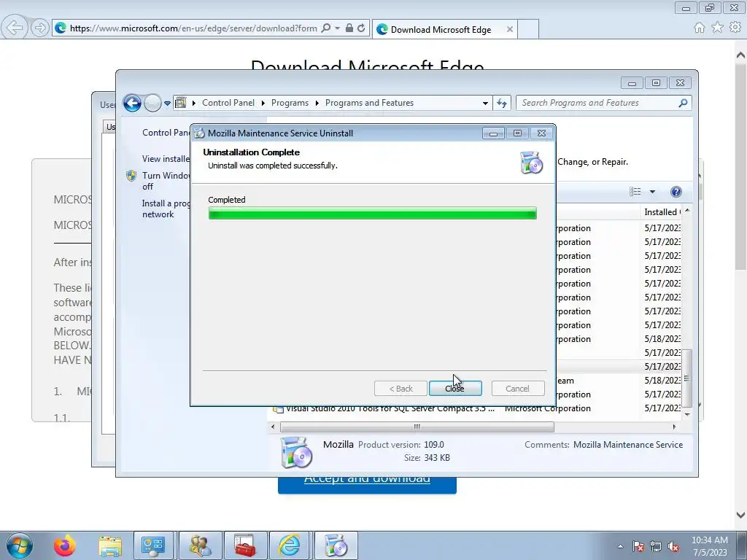This screenshot has width=747, height=560.
Task: Select Programs and Features breadcrumb
Action: click(369, 103)
